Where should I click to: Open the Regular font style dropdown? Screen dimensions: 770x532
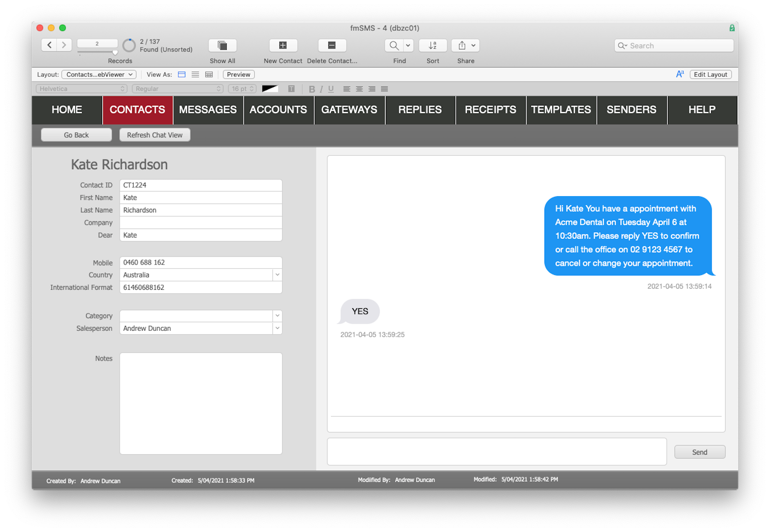(178, 89)
